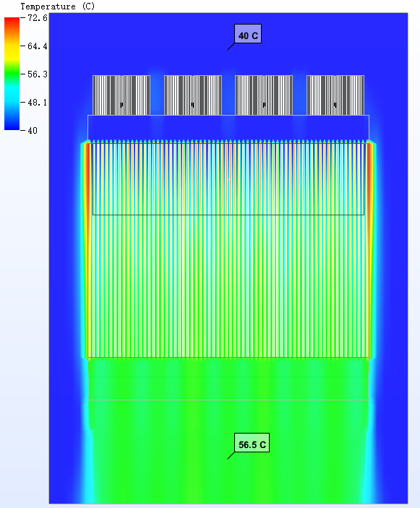420x508 pixels.
Task: Pick the cyan band of the color legend
Action: (x=12, y=94)
